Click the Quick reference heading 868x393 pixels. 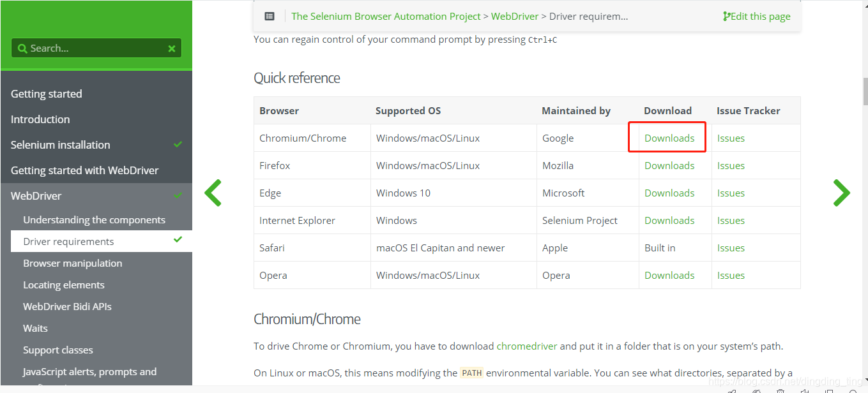click(x=297, y=78)
